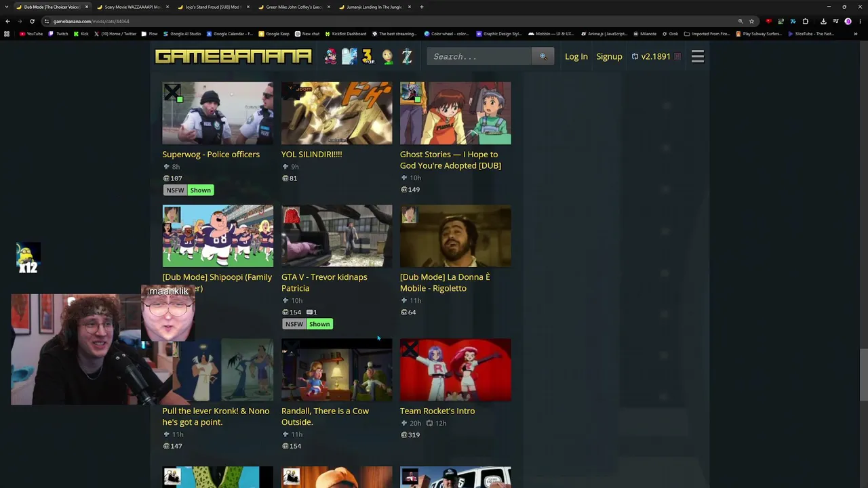This screenshot has height=488, width=868.
Task: Open the La Donna È Mobile thumbnail
Action: click(x=455, y=236)
